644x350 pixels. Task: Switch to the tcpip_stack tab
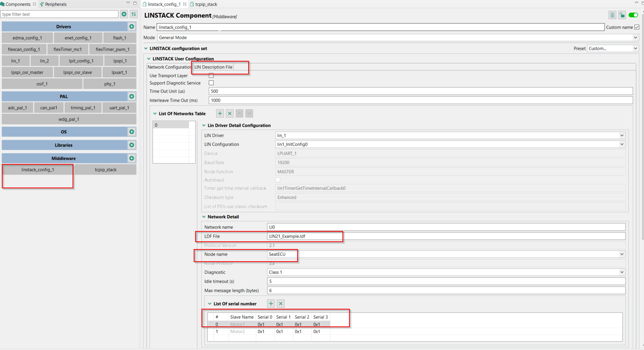(x=206, y=4)
